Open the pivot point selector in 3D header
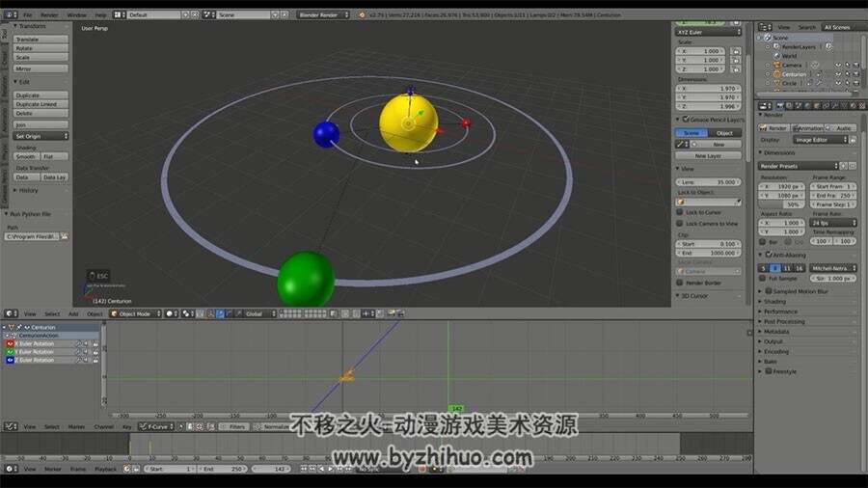 tap(187, 313)
